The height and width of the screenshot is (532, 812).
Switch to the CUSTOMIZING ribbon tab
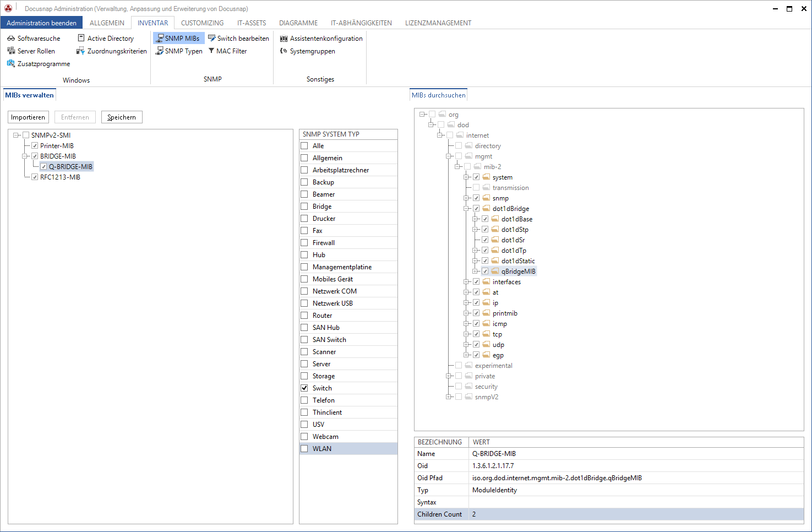click(x=202, y=23)
